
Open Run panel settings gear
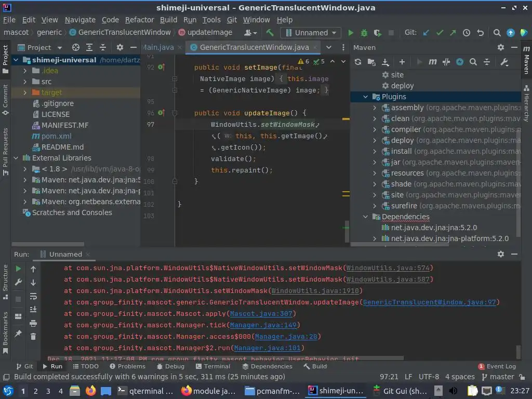[501, 254]
